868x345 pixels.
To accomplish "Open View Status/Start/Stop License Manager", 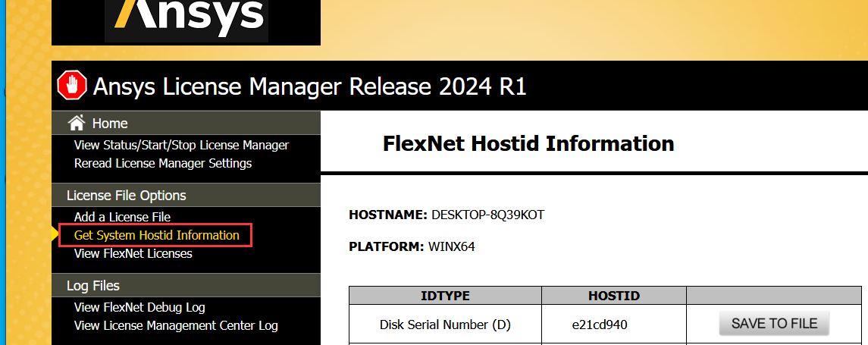I will [181, 145].
